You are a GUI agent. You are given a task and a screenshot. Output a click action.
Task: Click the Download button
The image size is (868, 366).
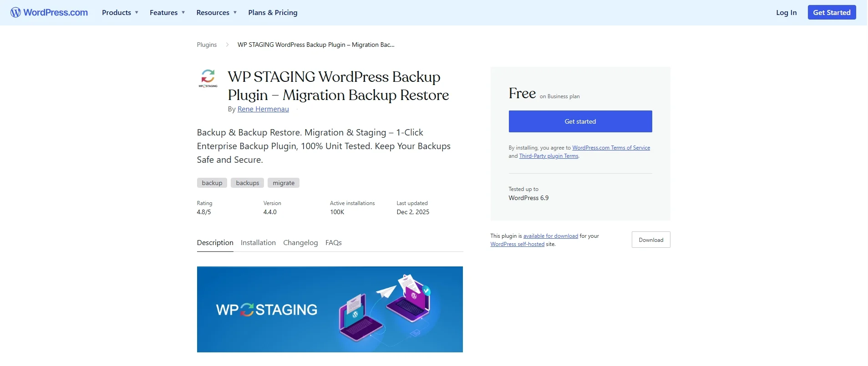[651, 240]
